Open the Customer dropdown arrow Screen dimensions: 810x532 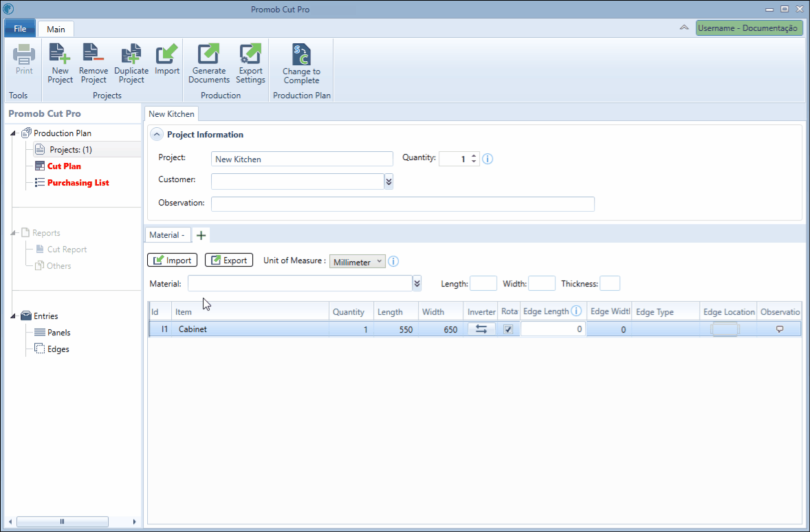[x=388, y=181]
